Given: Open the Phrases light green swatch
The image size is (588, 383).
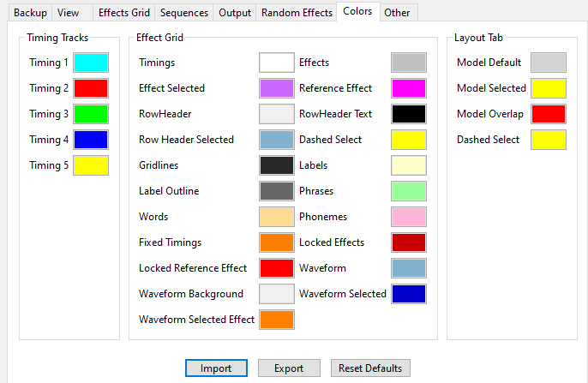Looking at the screenshot, I should pos(409,191).
